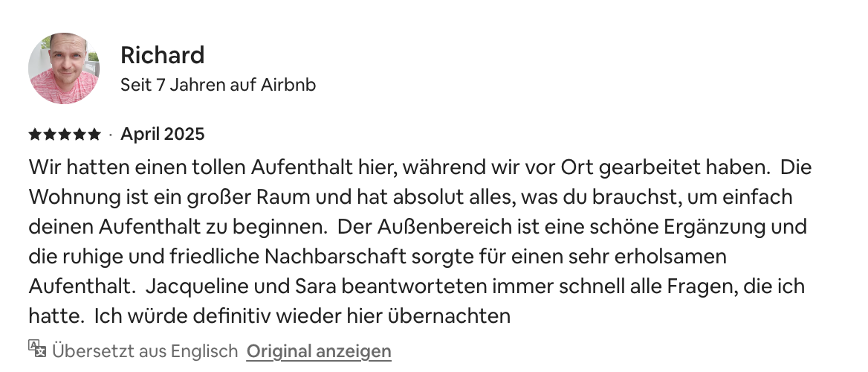Click the second star in the rating
Image resolution: width=868 pixels, height=372 pixels.
pos(49,135)
